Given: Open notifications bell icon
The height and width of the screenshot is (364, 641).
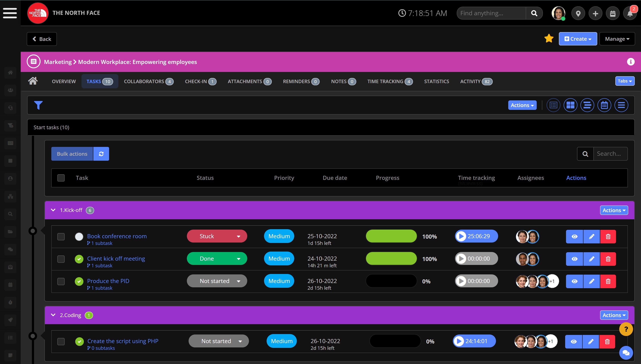Looking at the screenshot, I should 630,14.
